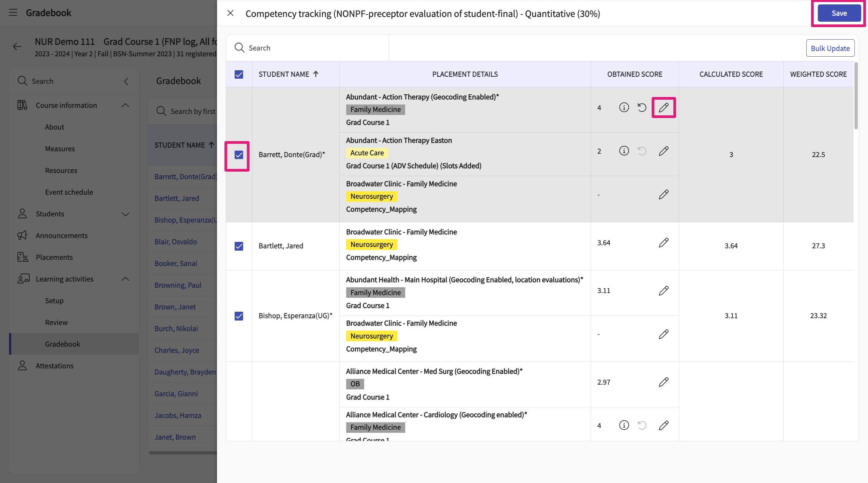Edit the score for Alliance Medical Center Cardiology
This screenshot has height=483, width=868.
click(x=664, y=425)
